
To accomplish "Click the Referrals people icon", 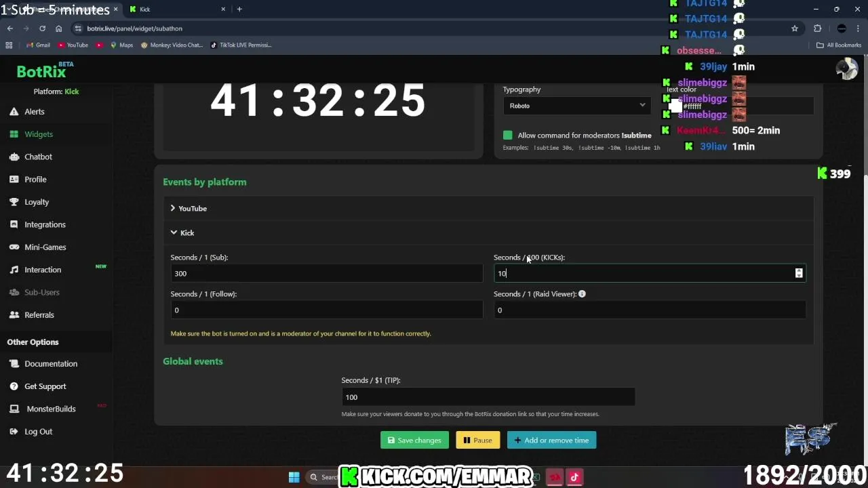I will coord(14,315).
